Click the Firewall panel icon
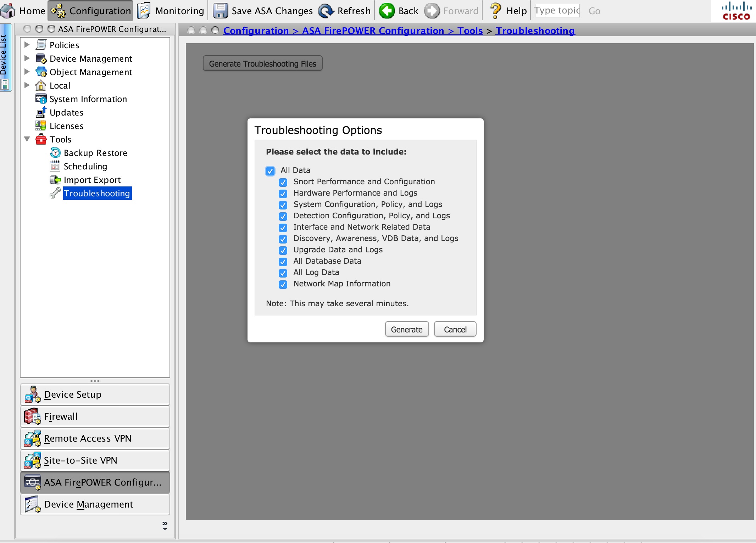This screenshot has width=756, height=543. (x=32, y=416)
